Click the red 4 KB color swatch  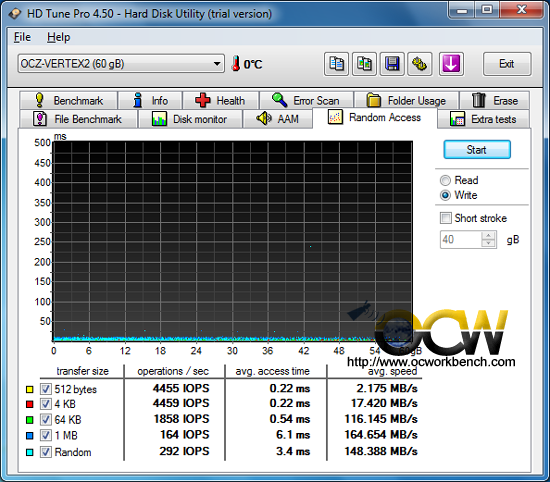29,404
